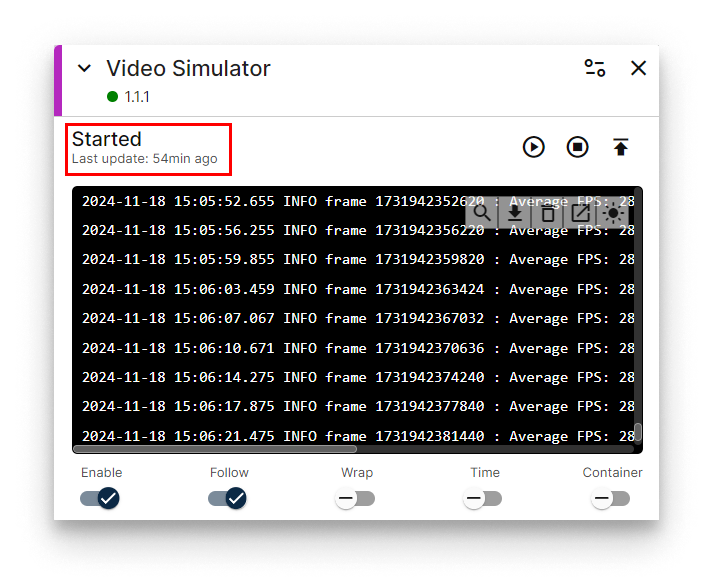Click the upload arrow icon

coord(620,147)
